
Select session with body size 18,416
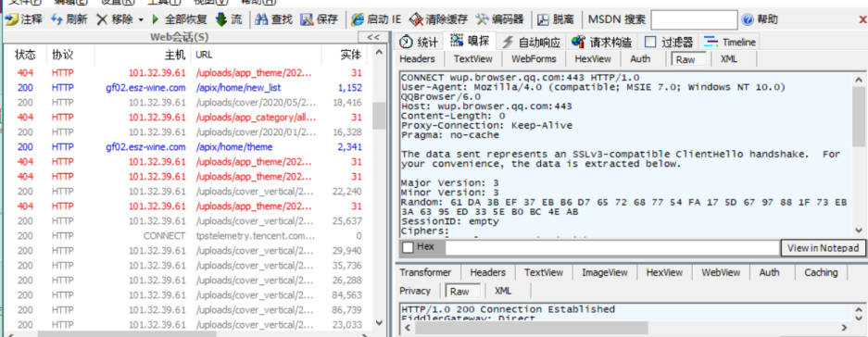click(186, 103)
